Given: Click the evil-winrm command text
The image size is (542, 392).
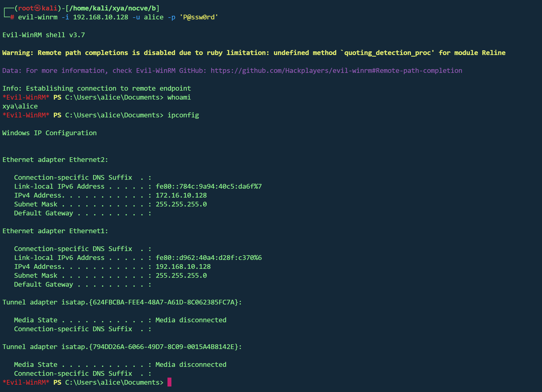Looking at the screenshot, I should (x=37, y=17).
